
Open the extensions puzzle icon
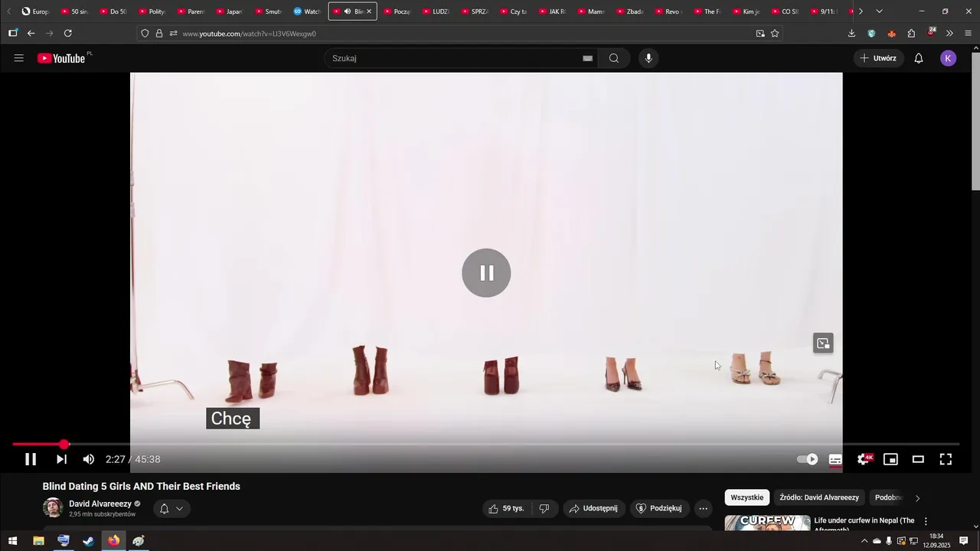[x=911, y=34]
